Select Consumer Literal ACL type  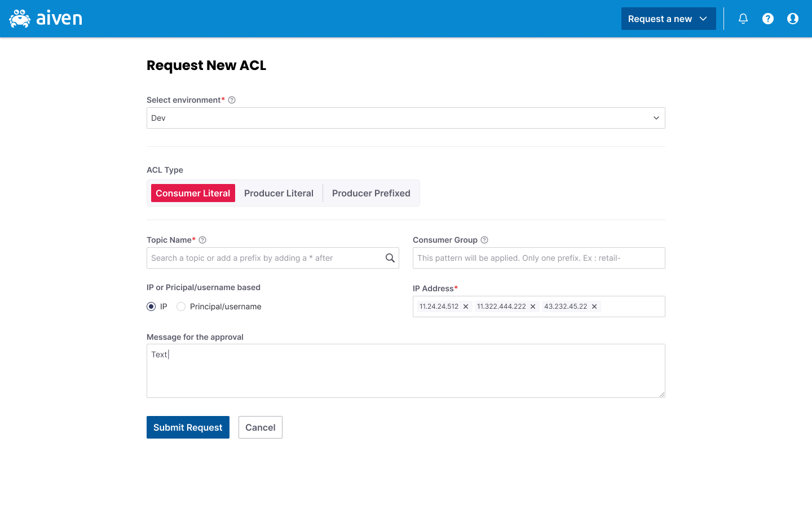click(192, 193)
